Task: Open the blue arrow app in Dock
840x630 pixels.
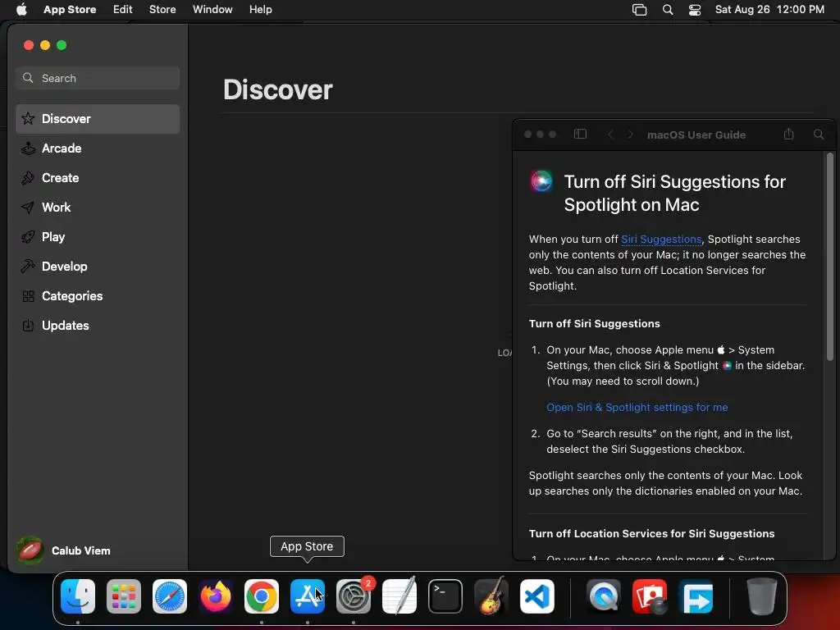Action: [x=696, y=596]
